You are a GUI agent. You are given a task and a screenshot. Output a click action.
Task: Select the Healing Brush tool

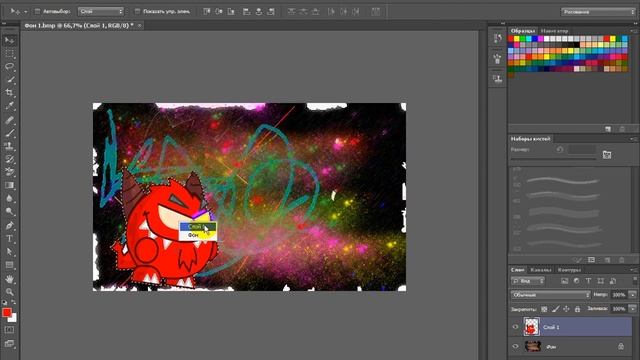[9, 120]
